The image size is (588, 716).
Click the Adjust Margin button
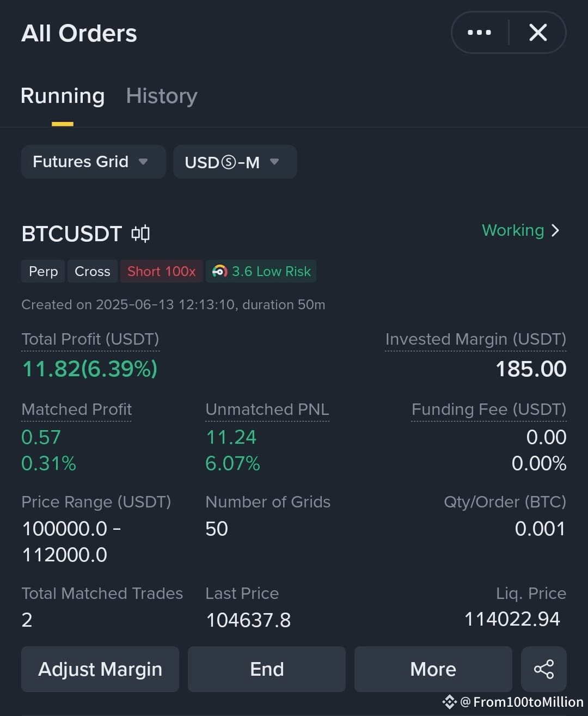[x=100, y=669]
